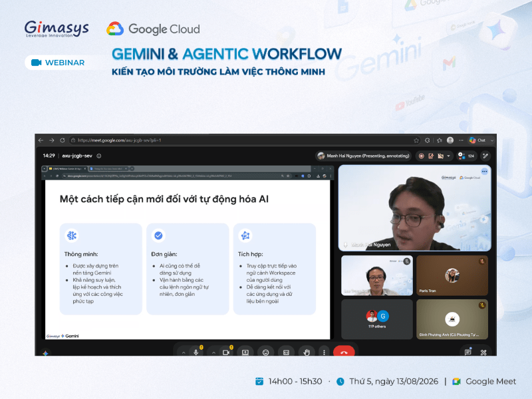Click the annotation pen icon

[x=485, y=156]
